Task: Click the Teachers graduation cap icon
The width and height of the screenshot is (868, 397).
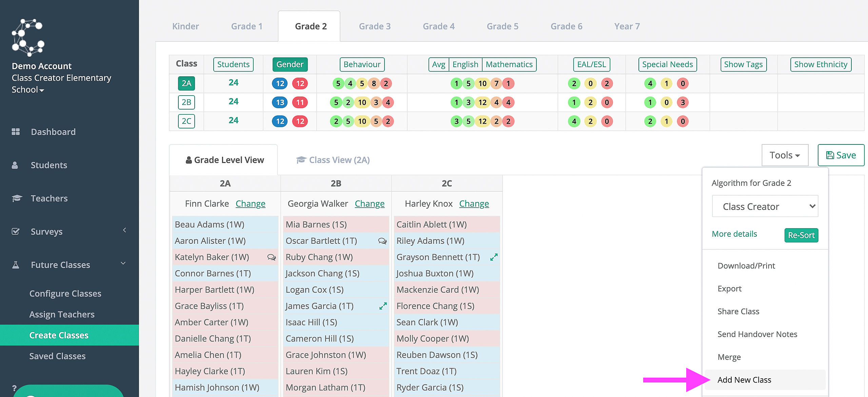Action: point(17,198)
